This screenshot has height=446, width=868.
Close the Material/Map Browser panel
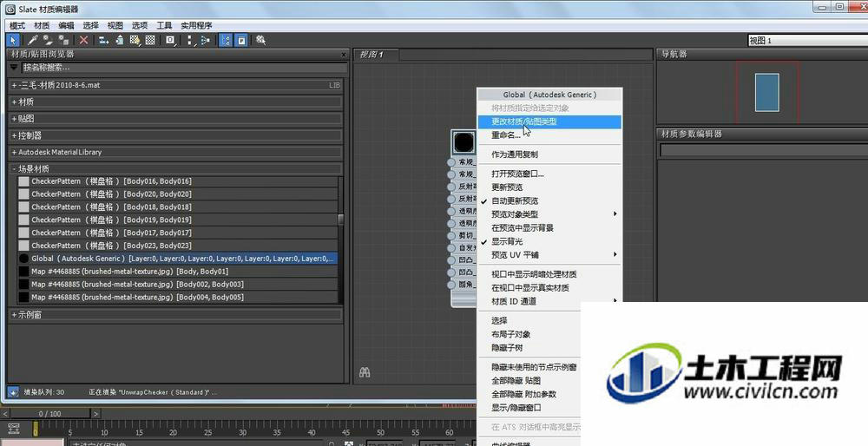click(x=343, y=55)
